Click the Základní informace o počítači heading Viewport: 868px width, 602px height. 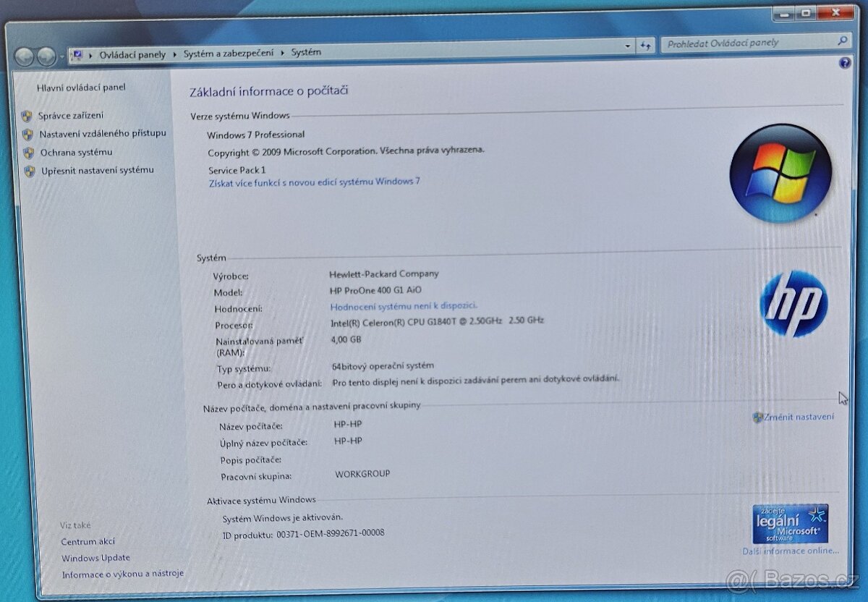pyautogui.click(x=269, y=91)
